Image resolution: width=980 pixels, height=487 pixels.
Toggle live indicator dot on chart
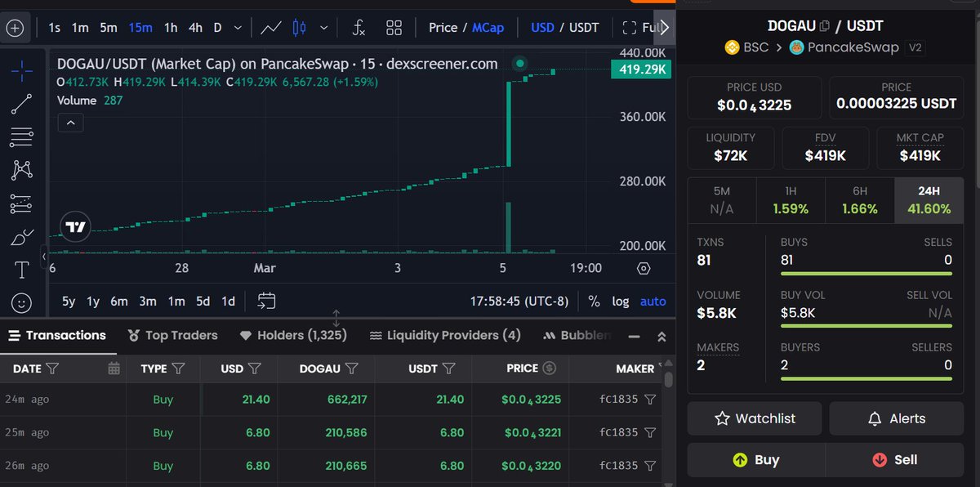point(520,63)
